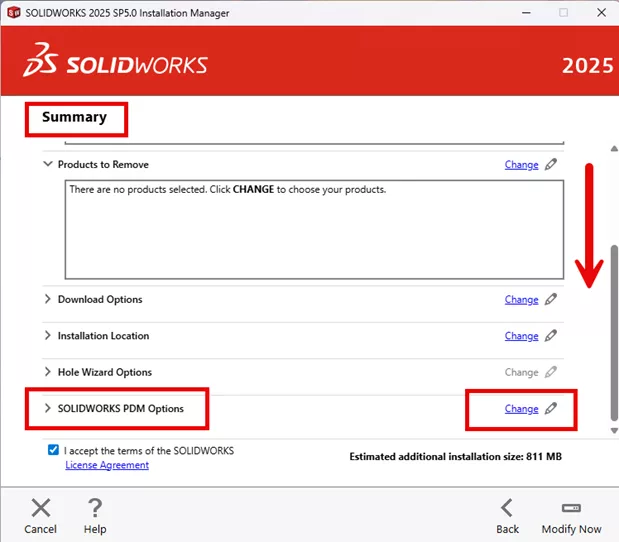Click the SOLIDWORKS logo in red banner
Viewport: 619px width, 542px height.
pyautogui.click(x=115, y=60)
